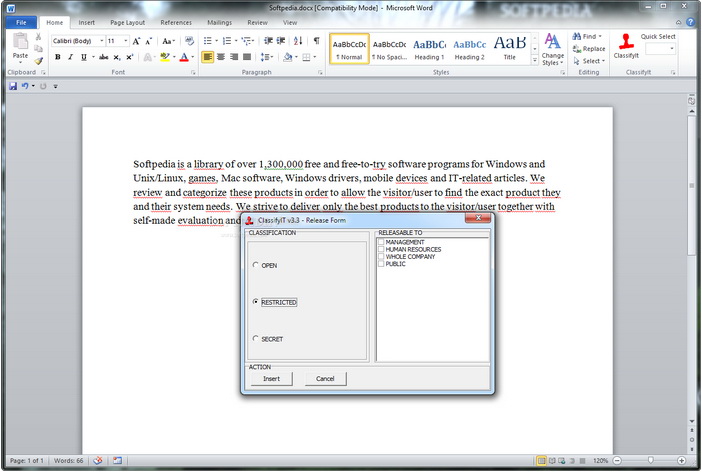Screen dimensions: 702x472
Task: Click the text highlight color swatch
Action: (x=164, y=57)
